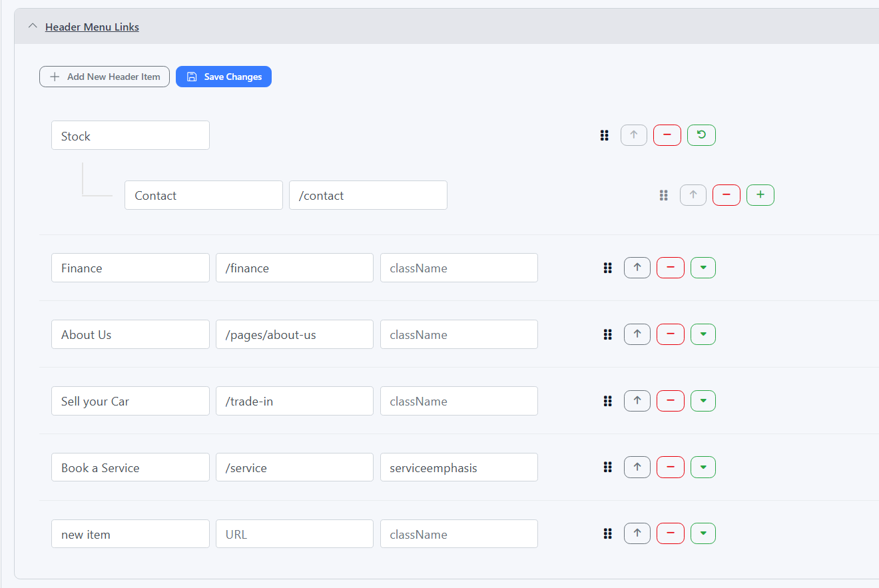Click Add New Header Item button
879x588 pixels.
(x=105, y=77)
